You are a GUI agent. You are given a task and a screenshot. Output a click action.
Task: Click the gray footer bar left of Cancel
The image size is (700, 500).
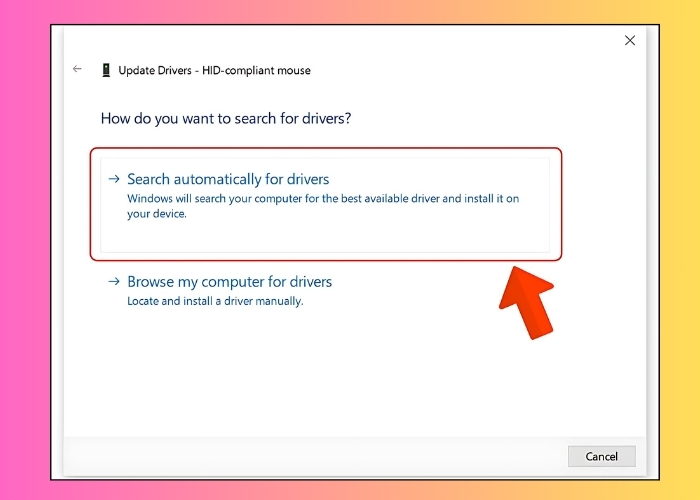tap(300, 456)
